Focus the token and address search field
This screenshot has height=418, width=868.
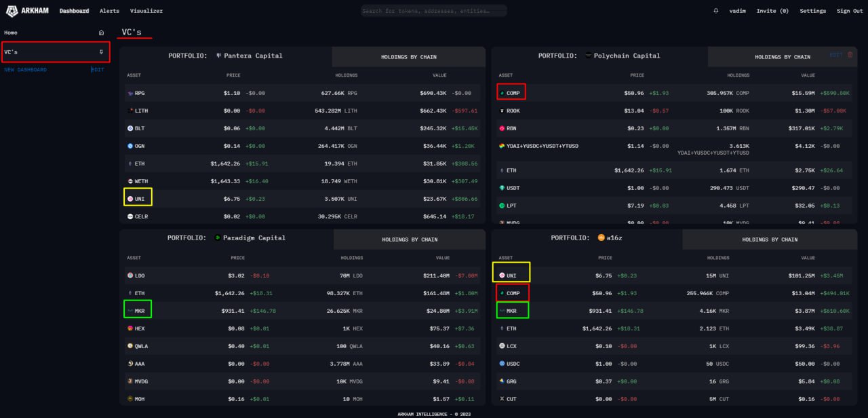coord(434,11)
